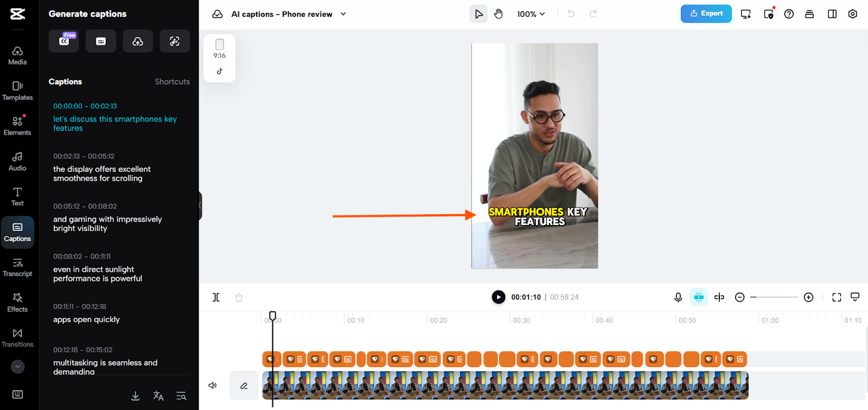868x410 pixels.
Task: Choose free auto captions option
Action: pyautogui.click(x=64, y=41)
